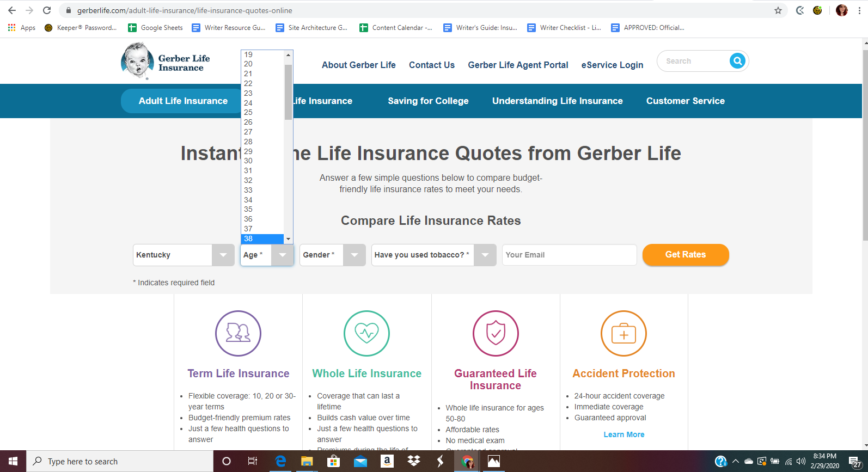
Task: Click the browser forward arrow
Action: [29, 10]
